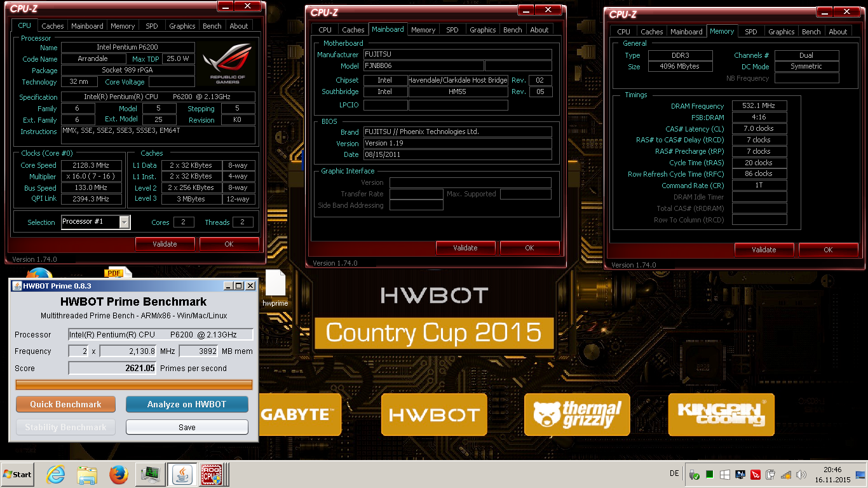Switch to About tab in the middle CPU-Z window
Screen dimensions: 868x488
pyautogui.click(x=539, y=30)
